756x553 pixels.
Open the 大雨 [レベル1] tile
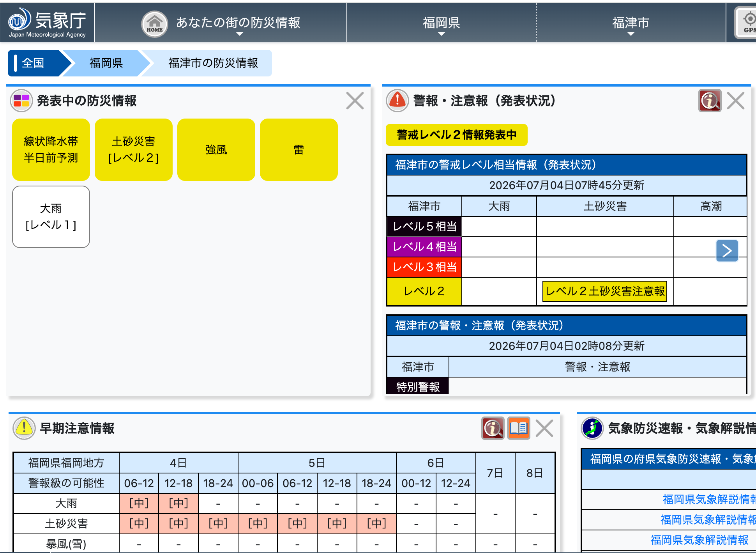pos(51,217)
